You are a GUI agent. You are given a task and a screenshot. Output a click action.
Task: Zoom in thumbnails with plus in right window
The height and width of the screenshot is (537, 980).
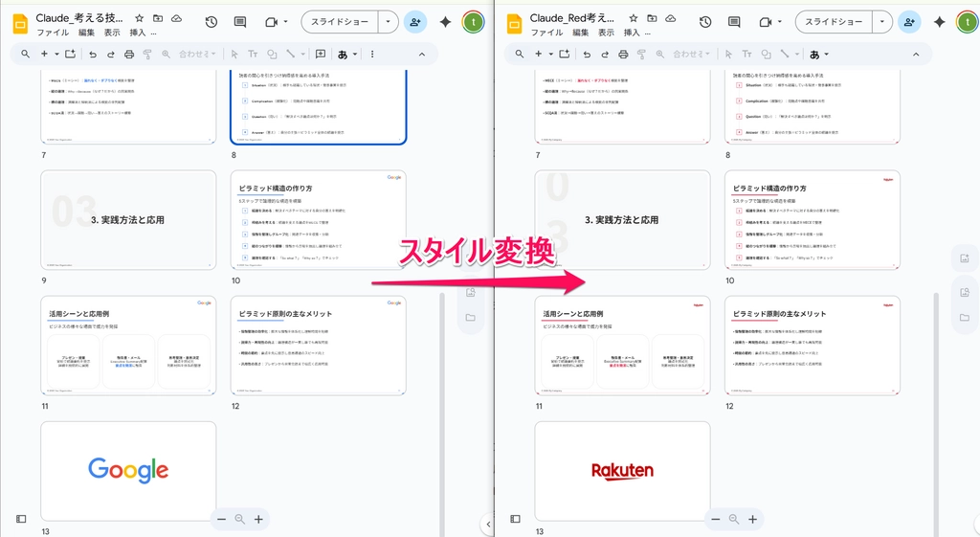pos(752,519)
